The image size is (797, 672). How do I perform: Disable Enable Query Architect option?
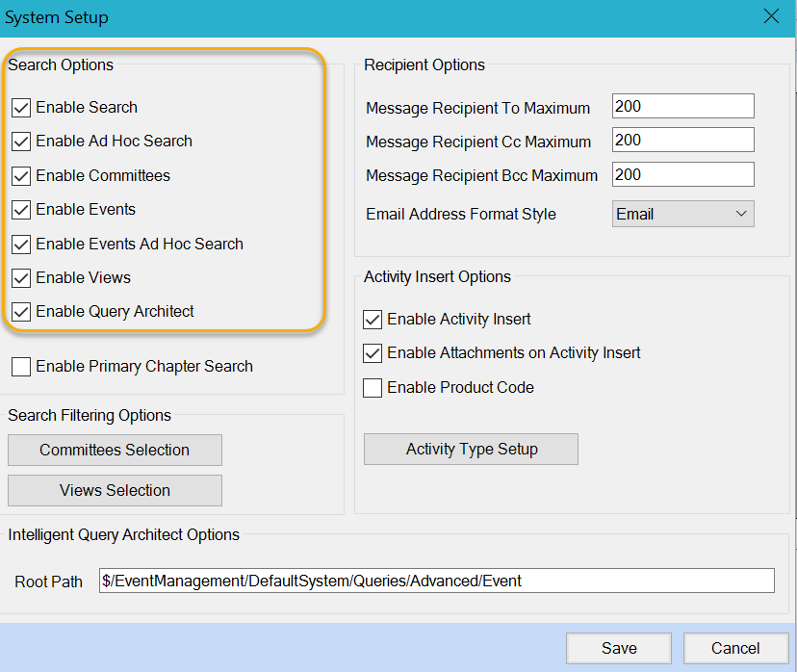(21, 312)
